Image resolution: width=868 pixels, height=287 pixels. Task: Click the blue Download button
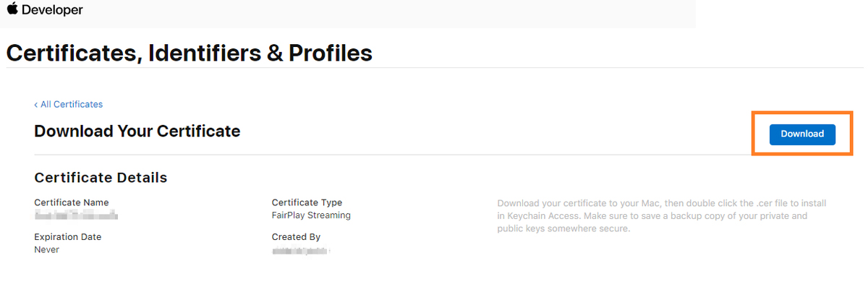tap(802, 134)
